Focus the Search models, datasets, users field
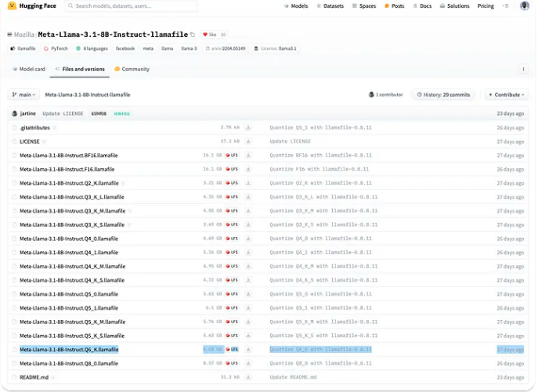 [131, 5]
